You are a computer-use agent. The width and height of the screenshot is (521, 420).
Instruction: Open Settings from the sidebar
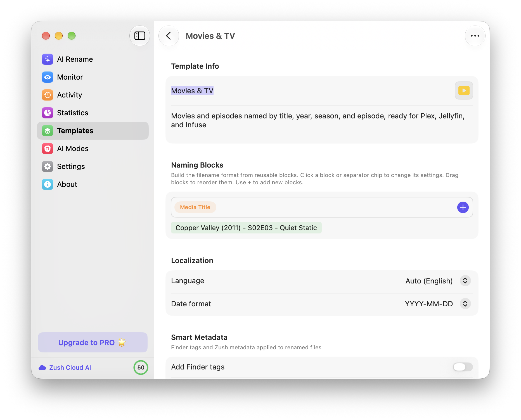93,166
